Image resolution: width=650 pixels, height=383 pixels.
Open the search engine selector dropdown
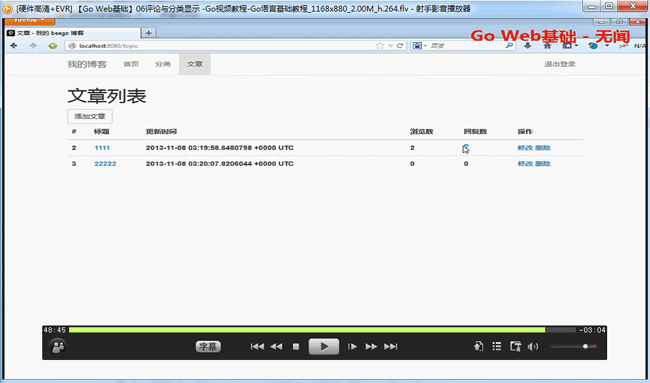point(420,46)
